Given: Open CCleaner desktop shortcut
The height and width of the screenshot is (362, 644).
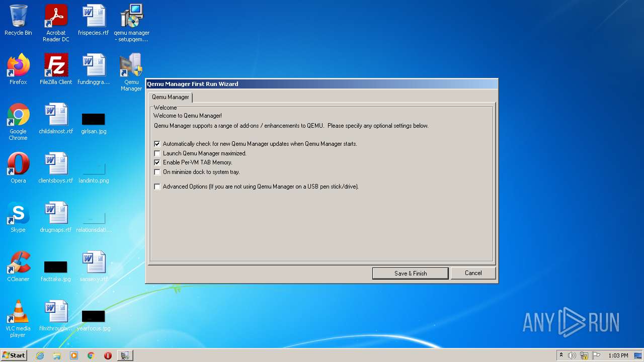Looking at the screenshot, I should 18,266.
